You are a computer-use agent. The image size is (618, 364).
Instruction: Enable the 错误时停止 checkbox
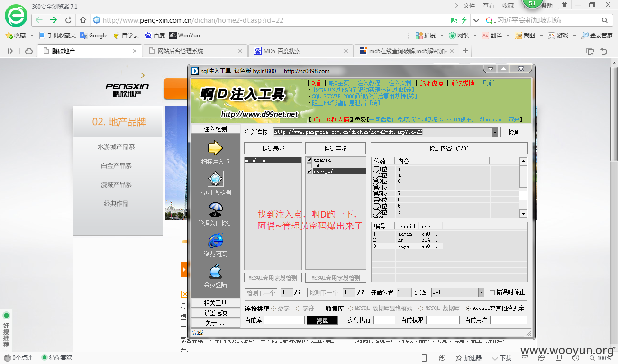492,292
